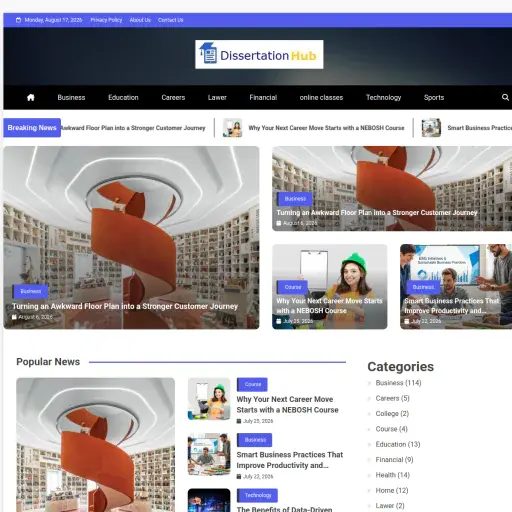Screen dimensions: 512x512
Task: Open the About Us link
Action: tap(140, 20)
